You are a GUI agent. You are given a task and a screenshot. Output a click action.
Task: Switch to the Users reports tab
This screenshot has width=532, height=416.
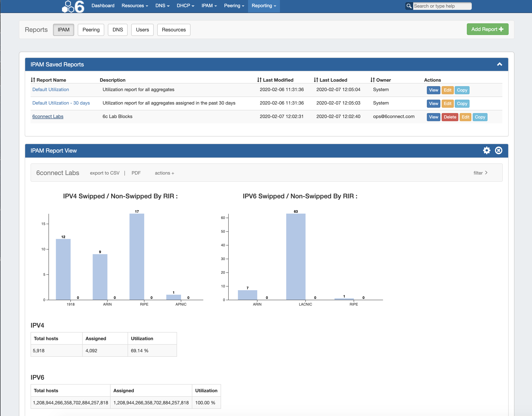point(142,30)
